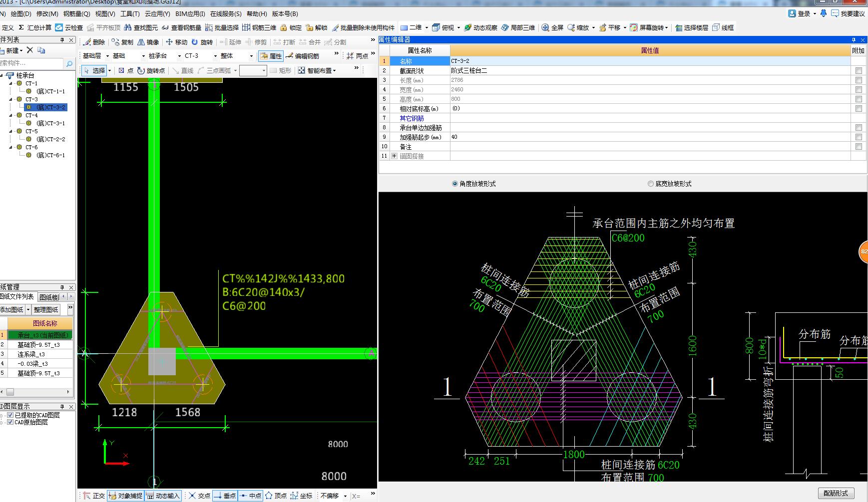
Task: Select the 镜像 mirror tool
Action: click(148, 42)
